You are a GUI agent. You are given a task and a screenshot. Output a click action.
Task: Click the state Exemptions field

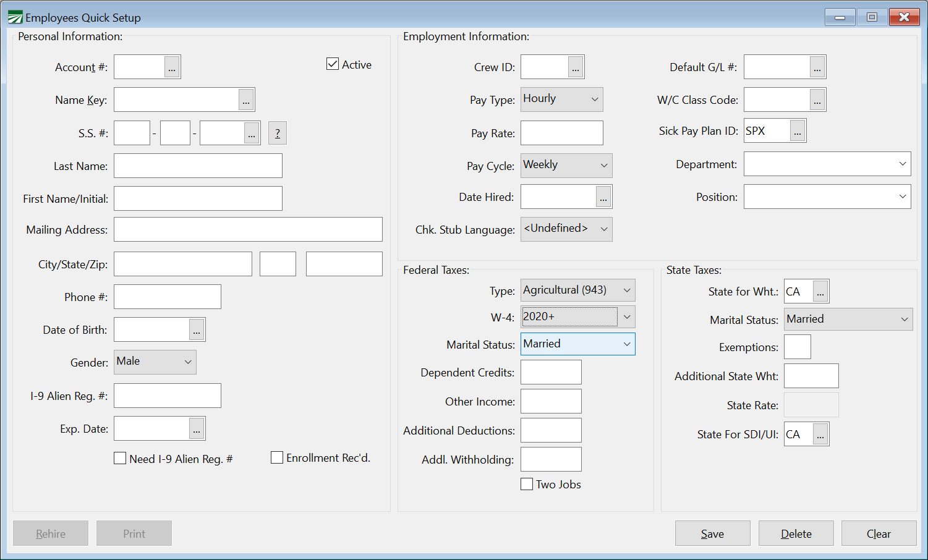click(798, 347)
